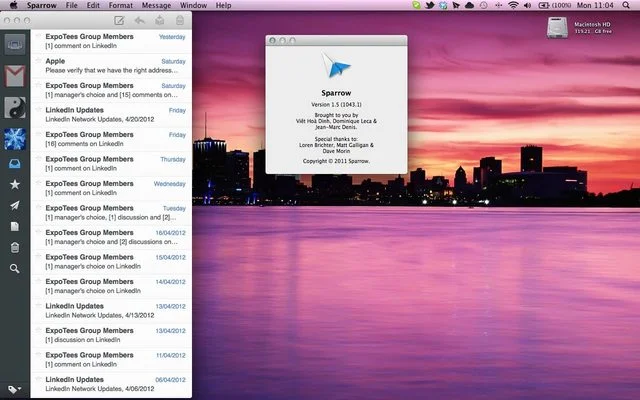The height and width of the screenshot is (400, 640).
Task: Show Starred messages in the sidebar
Action: tap(15, 184)
